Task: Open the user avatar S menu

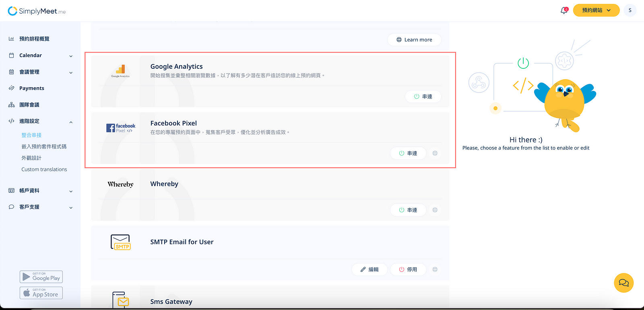Action: point(630,10)
